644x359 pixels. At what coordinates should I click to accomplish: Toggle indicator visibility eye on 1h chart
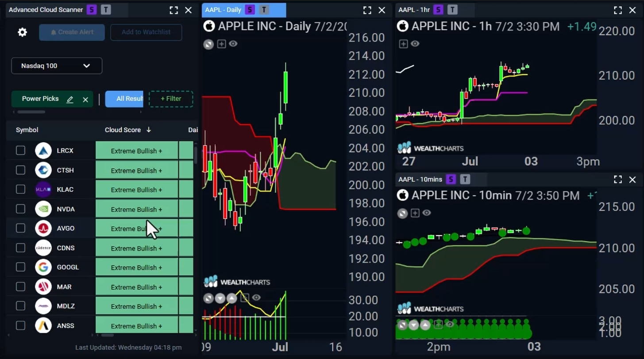415,44
